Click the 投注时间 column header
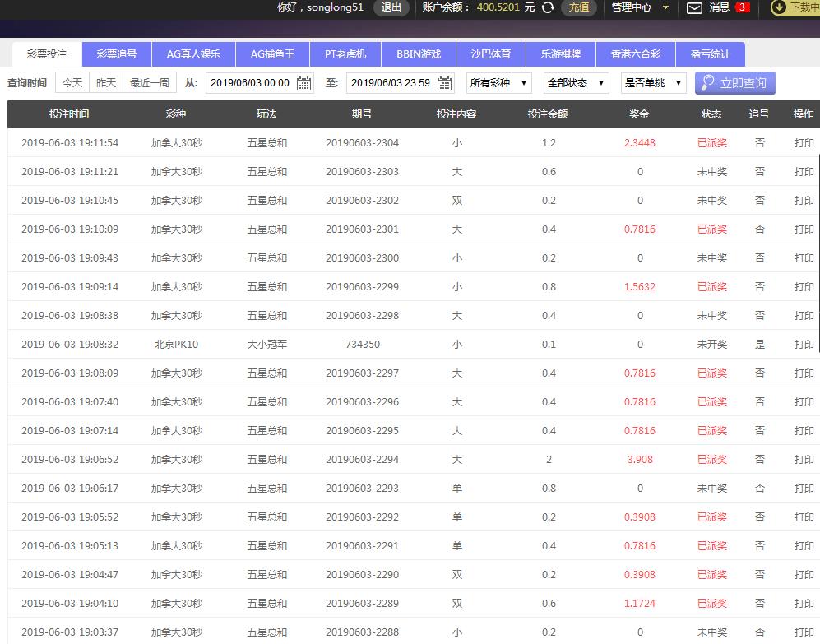This screenshot has height=644, width=820. point(69,114)
